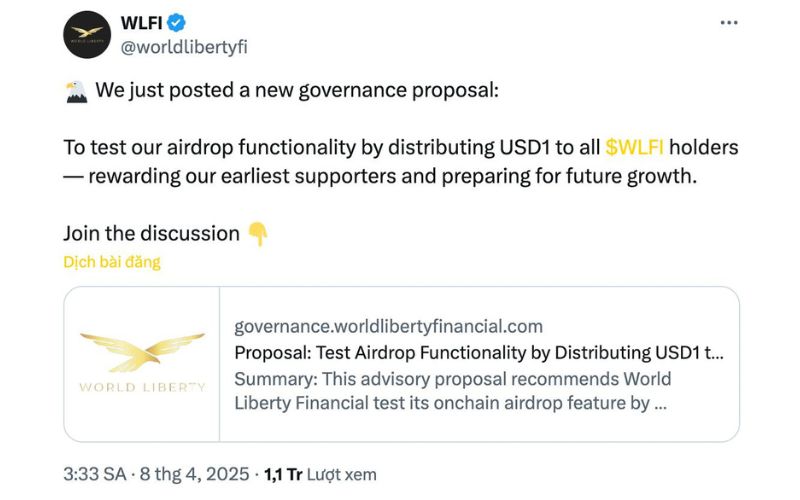The height and width of the screenshot is (500, 800).
Task: Click the WORLD LIBERTY text in card image
Action: tap(142, 387)
